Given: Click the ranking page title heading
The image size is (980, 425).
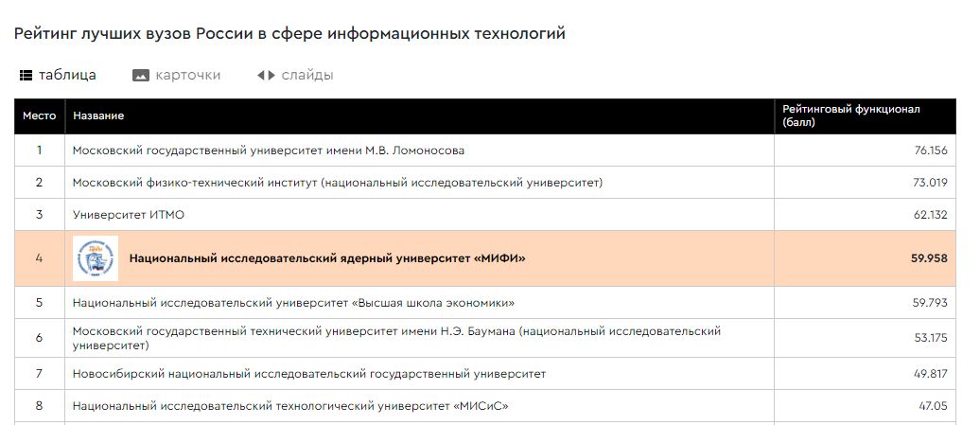Looking at the screenshot, I should click(289, 34).
